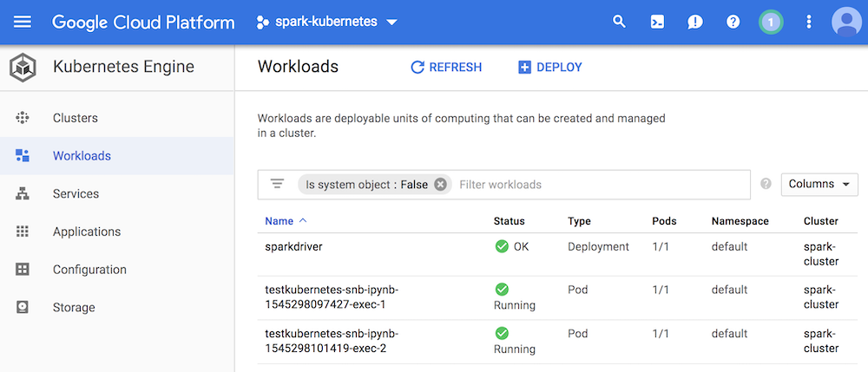Click the REFRESH button
This screenshot has height=372, width=868.
(446, 68)
